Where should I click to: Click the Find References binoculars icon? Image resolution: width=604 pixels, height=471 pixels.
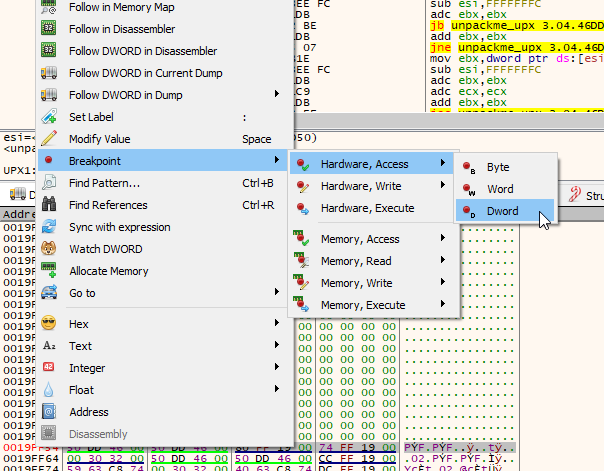point(49,204)
